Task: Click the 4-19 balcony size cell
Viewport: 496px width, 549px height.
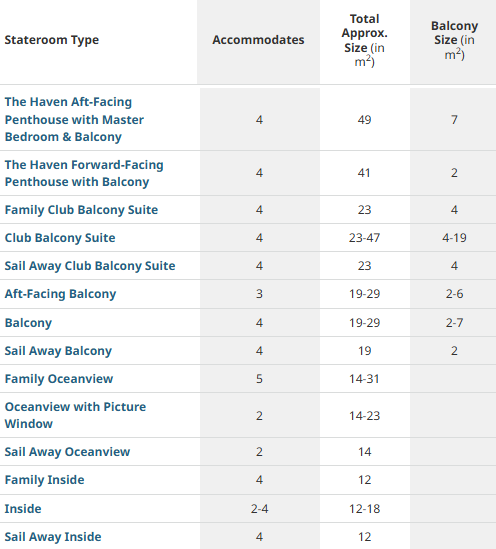Action: (454, 238)
